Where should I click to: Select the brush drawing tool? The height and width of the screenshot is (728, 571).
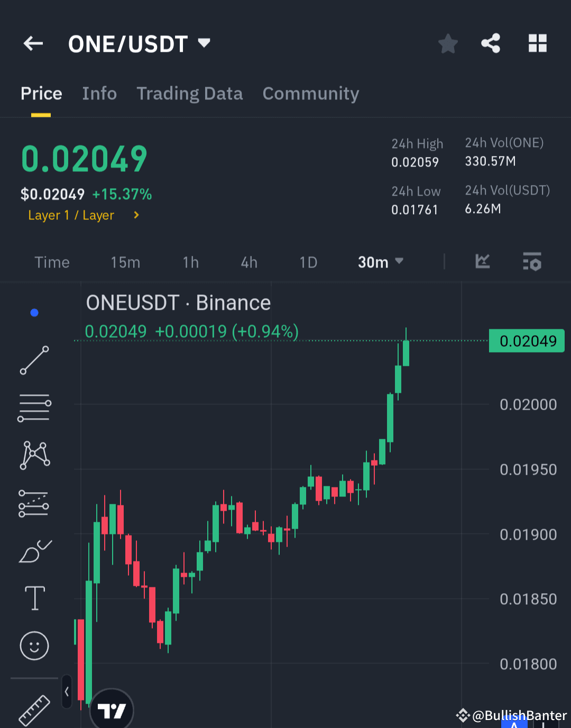tap(34, 550)
